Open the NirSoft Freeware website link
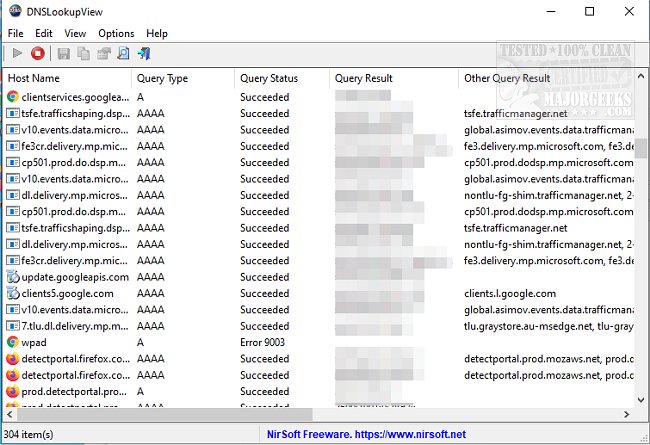The width and height of the screenshot is (650, 445). tap(366, 434)
